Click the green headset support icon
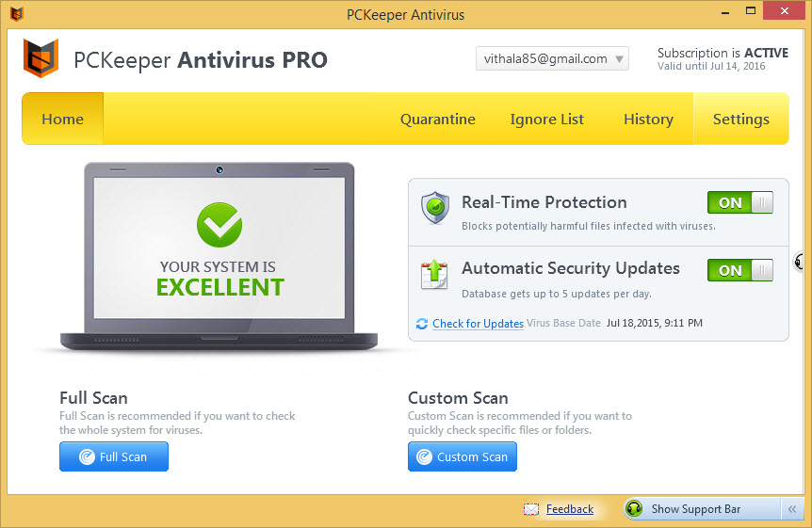The image size is (812, 528). pos(634,509)
